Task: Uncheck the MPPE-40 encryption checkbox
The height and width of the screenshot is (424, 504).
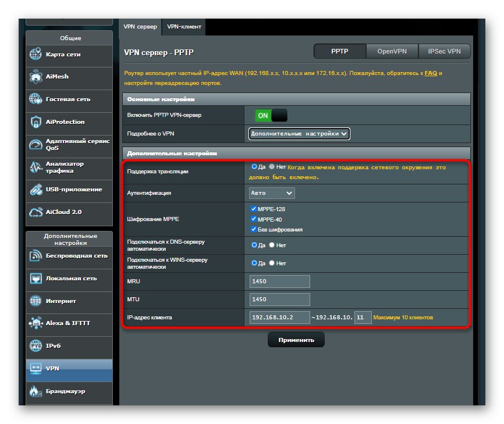Action: coord(253,219)
